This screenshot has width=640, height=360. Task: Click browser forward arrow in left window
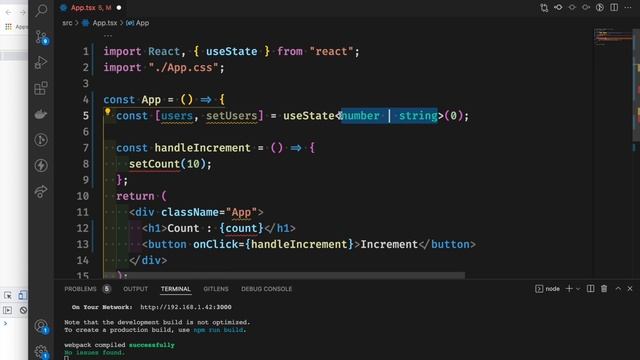point(22,12)
